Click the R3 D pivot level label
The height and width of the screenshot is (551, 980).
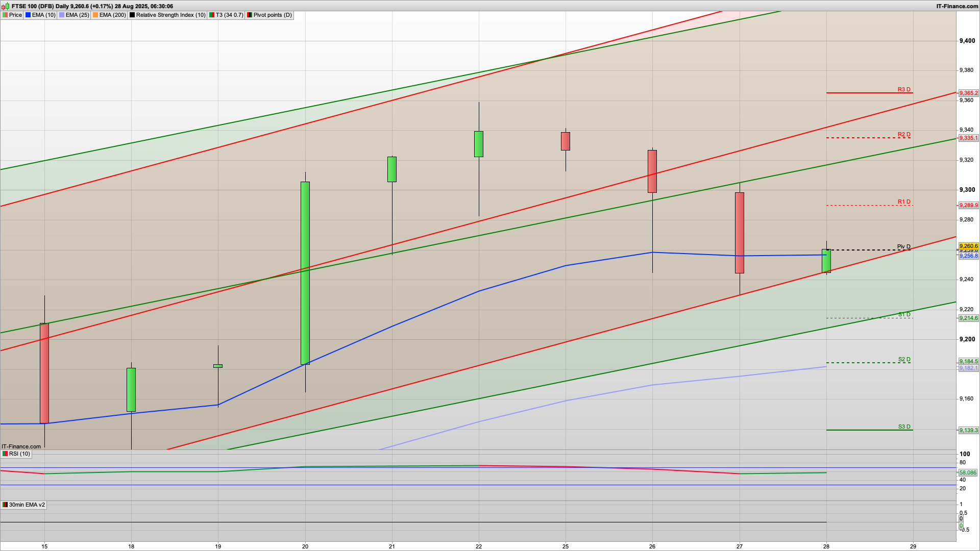(904, 90)
